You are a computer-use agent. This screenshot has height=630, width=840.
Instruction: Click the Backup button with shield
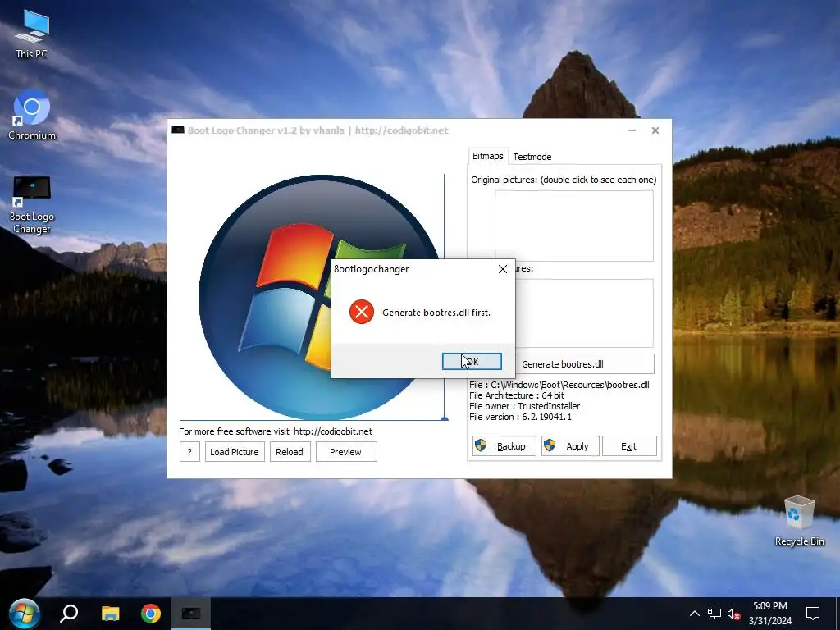504,446
